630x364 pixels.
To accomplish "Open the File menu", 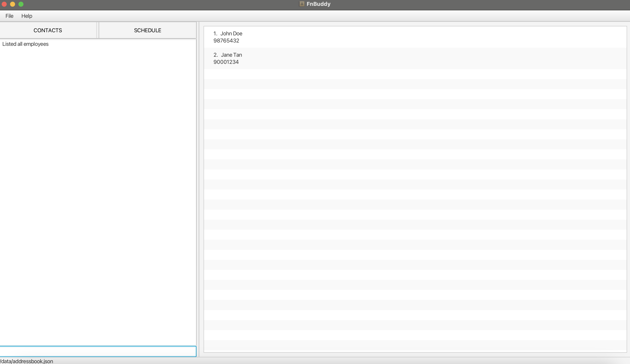I will (9, 16).
